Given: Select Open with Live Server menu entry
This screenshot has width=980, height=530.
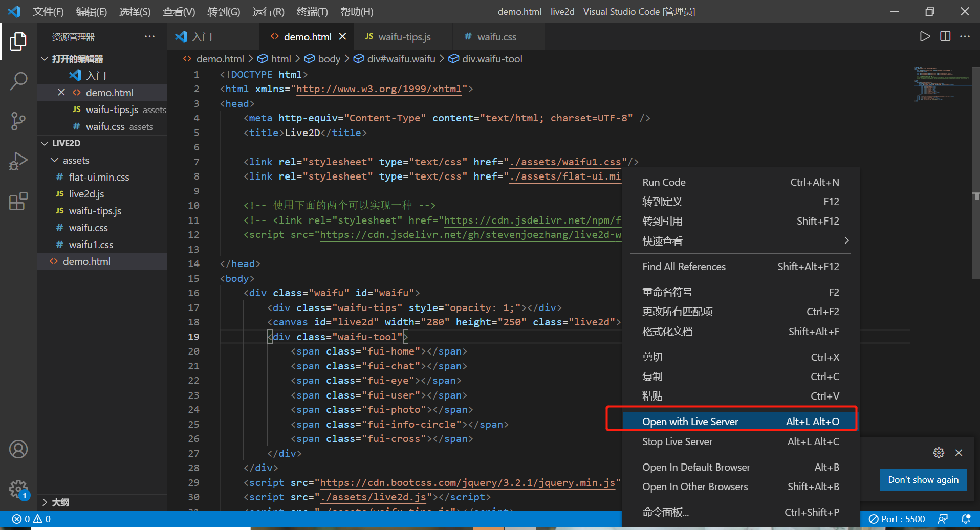Looking at the screenshot, I should (x=741, y=422).
